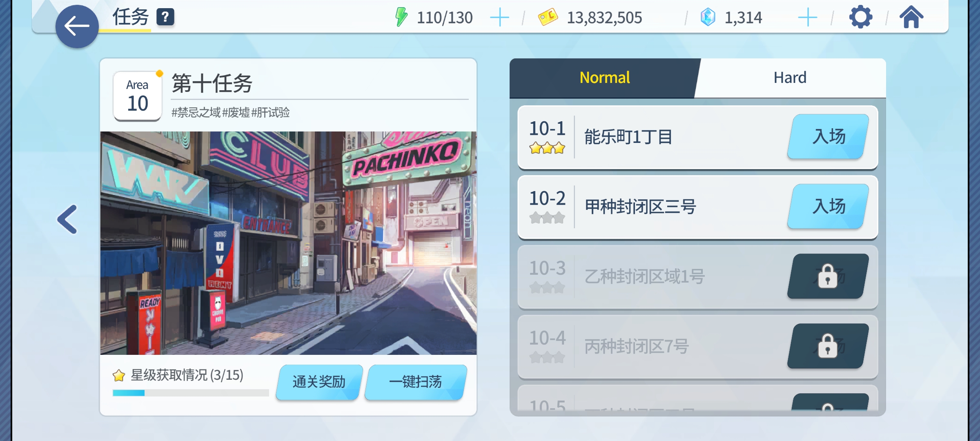Viewport: 980px width, 441px height.
Task: Go home using the house icon
Action: click(x=911, y=17)
